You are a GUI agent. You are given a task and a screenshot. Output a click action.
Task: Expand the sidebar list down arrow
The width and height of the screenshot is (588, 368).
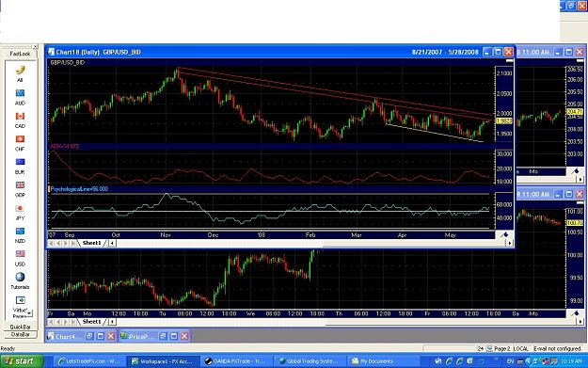coord(29,312)
